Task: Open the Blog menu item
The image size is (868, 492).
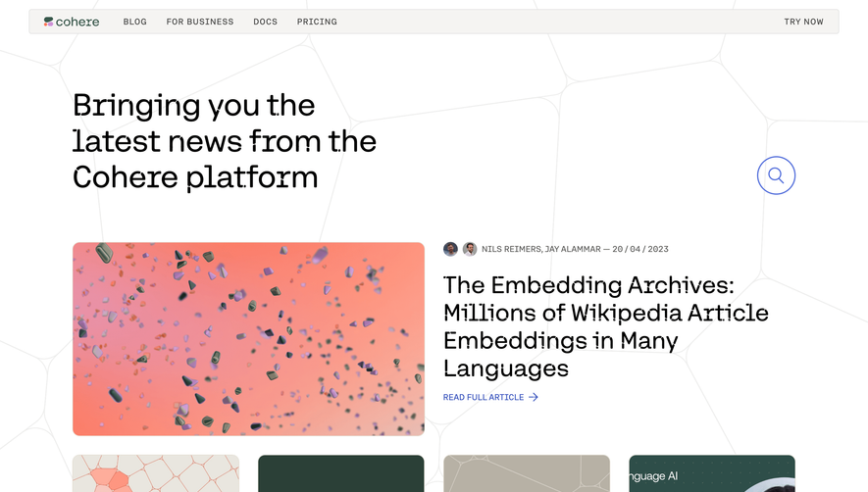Action: coord(135,22)
